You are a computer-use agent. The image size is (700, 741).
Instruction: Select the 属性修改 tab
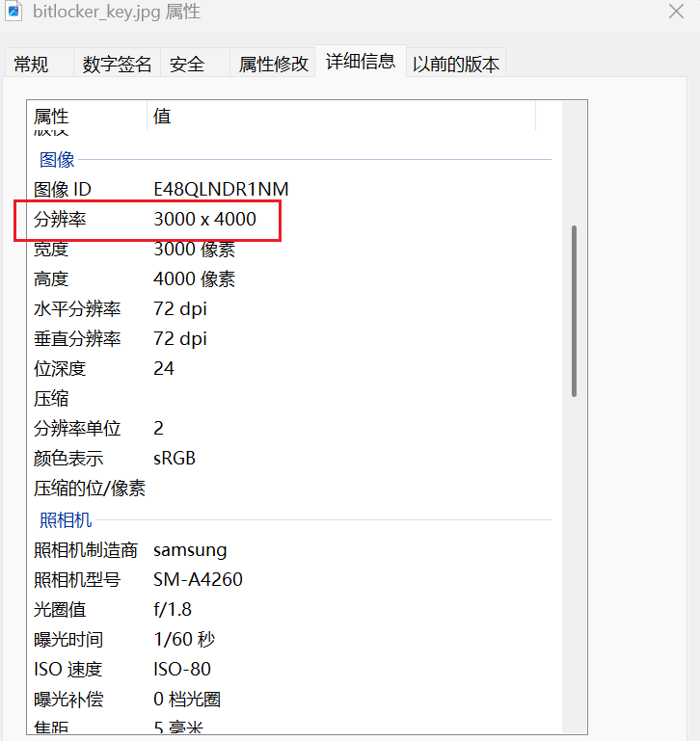click(x=274, y=65)
